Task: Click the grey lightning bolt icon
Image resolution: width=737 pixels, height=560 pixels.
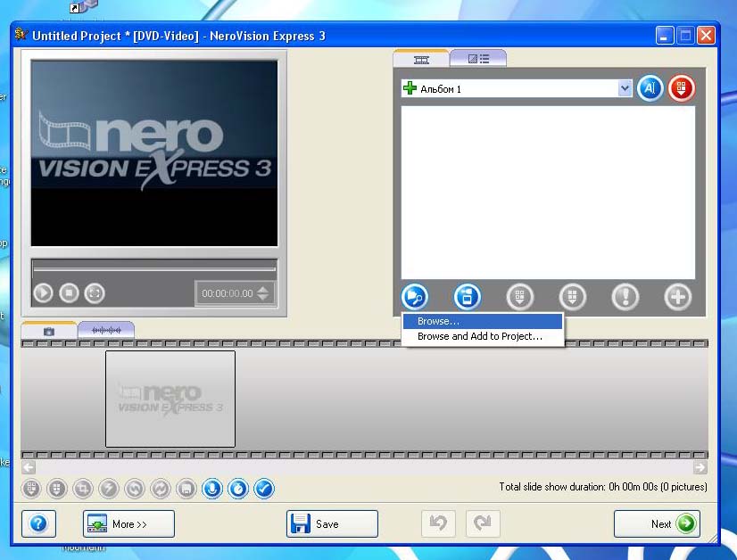Action: (109, 489)
